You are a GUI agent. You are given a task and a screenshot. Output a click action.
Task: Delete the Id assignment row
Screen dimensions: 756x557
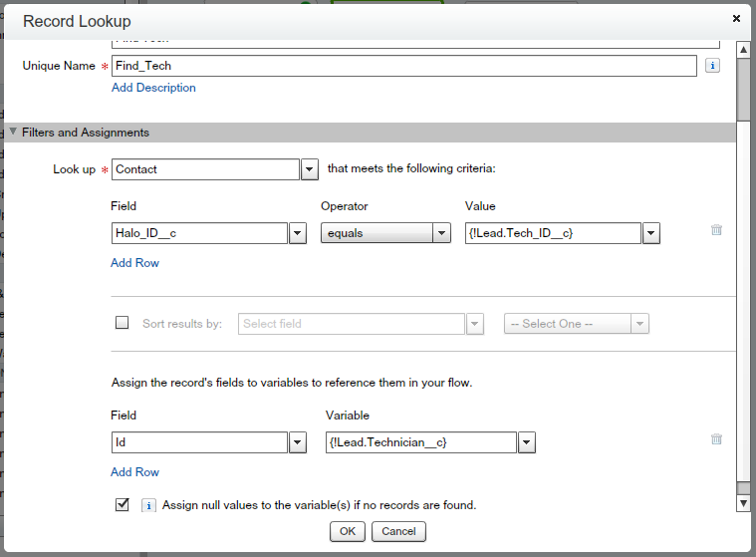716,439
